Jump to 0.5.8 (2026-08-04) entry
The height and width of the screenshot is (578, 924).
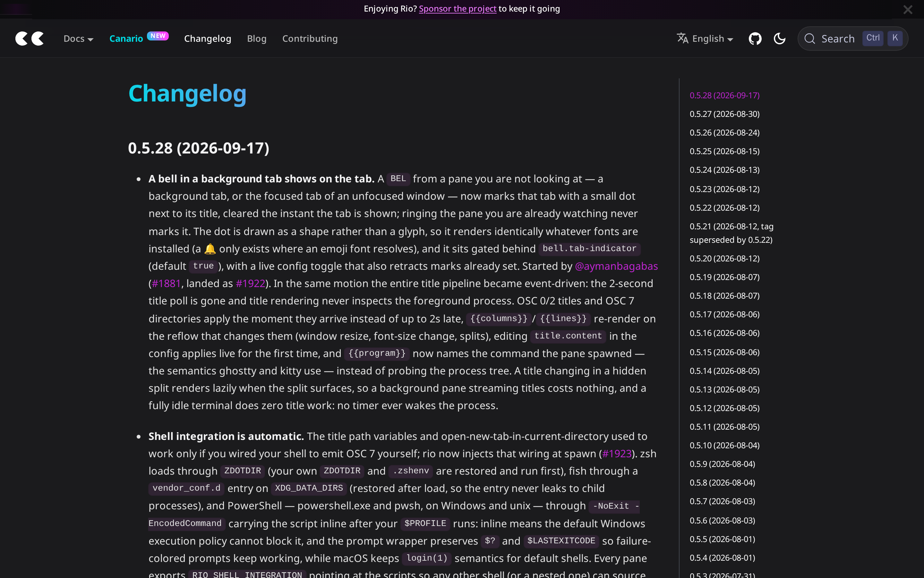click(722, 483)
